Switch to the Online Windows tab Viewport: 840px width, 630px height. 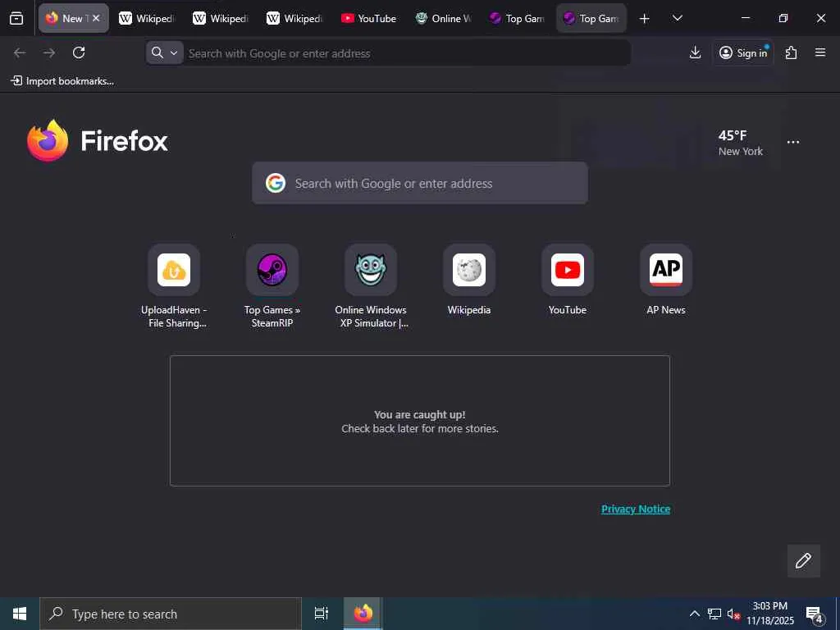click(x=443, y=18)
